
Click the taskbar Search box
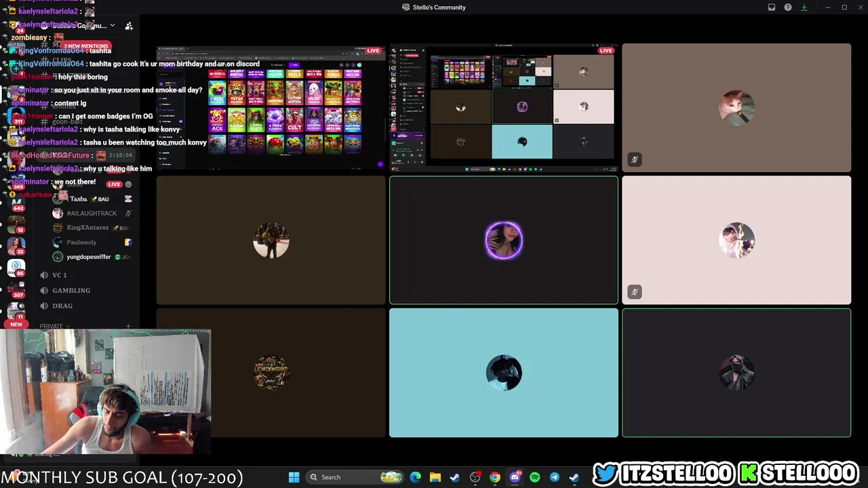click(x=355, y=477)
